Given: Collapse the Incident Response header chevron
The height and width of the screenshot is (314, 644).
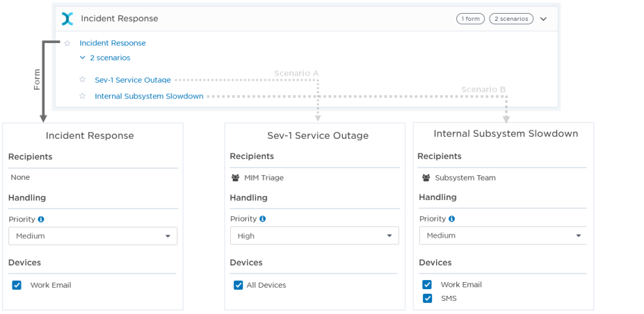Looking at the screenshot, I should pos(544,19).
